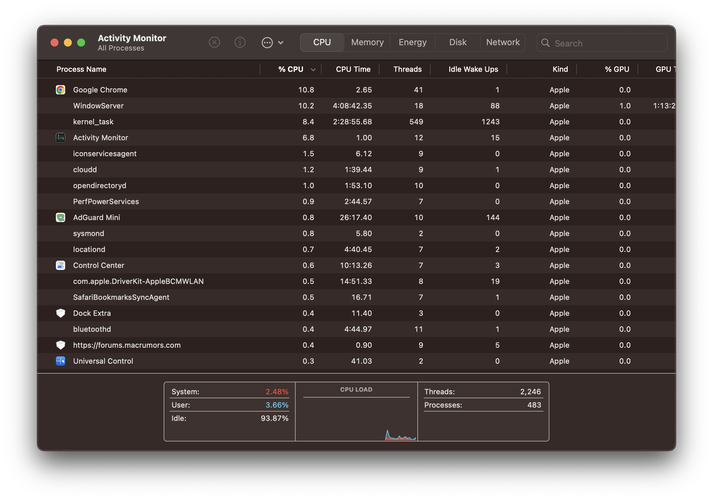Click the 549 threads cell for kernel_task

pyautogui.click(x=416, y=121)
